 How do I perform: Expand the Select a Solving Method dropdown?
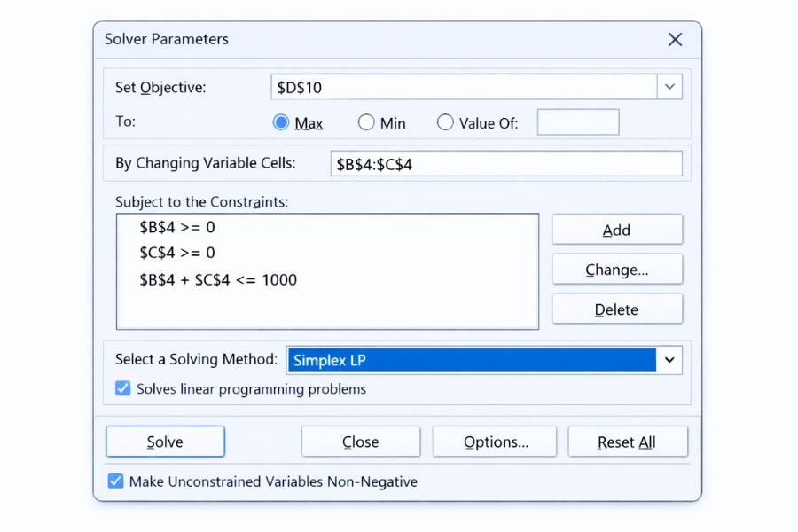pos(671,360)
